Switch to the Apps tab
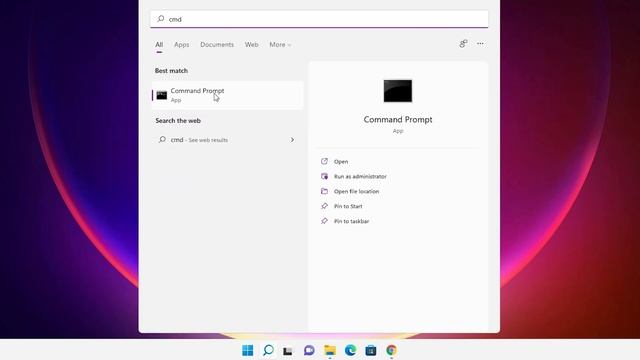The image size is (640, 360). click(x=182, y=44)
